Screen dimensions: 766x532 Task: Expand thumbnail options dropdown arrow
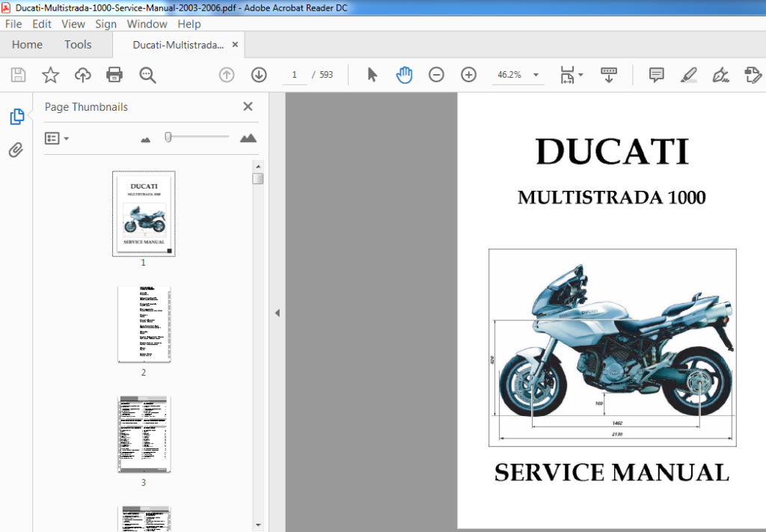pyautogui.click(x=67, y=138)
